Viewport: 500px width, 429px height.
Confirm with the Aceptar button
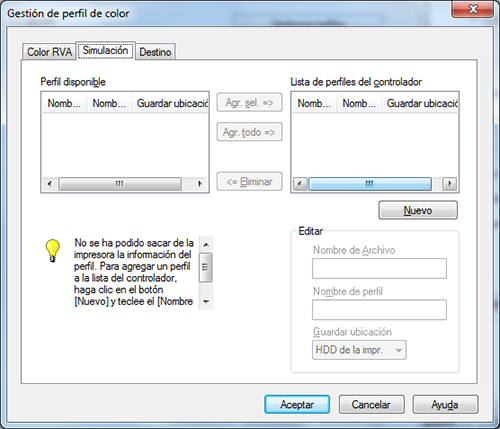(x=297, y=405)
